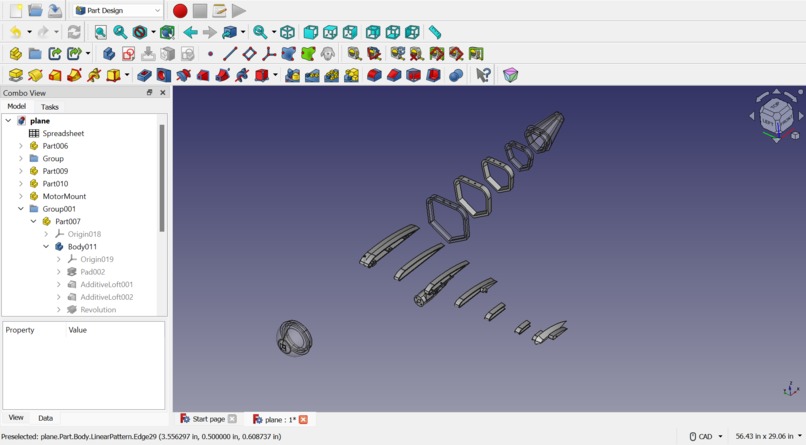806x445 pixels.
Task: Click the Pocket feature icon
Action: pos(144,75)
